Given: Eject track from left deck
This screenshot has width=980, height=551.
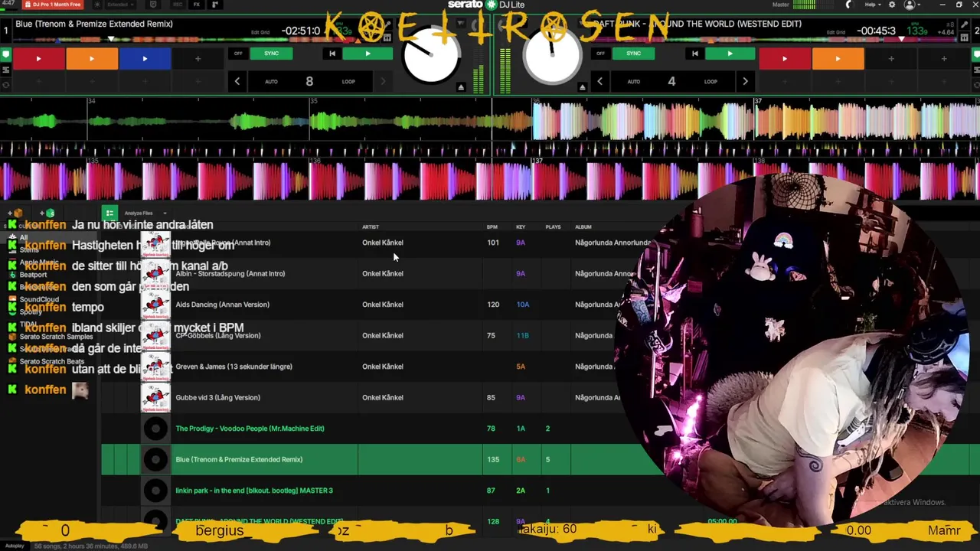Looking at the screenshot, I should click(x=461, y=87).
